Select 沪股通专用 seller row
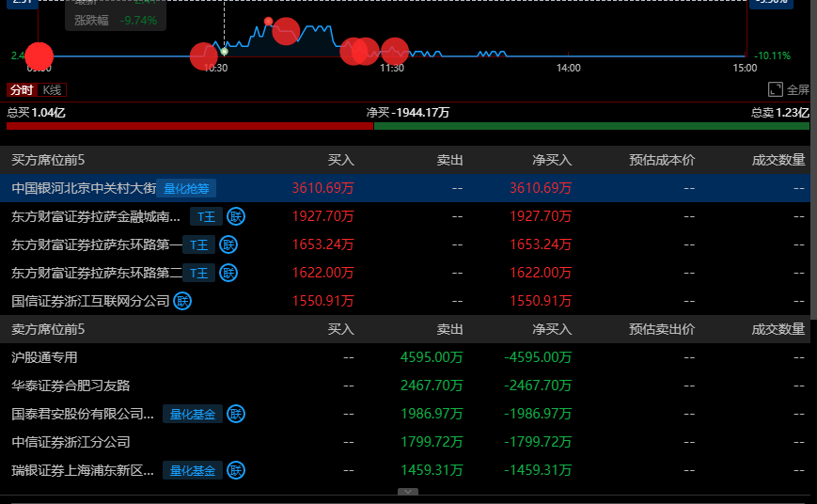The height and width of the screenshot is (504, 817). pyautogui.click(x=405, y=357)
